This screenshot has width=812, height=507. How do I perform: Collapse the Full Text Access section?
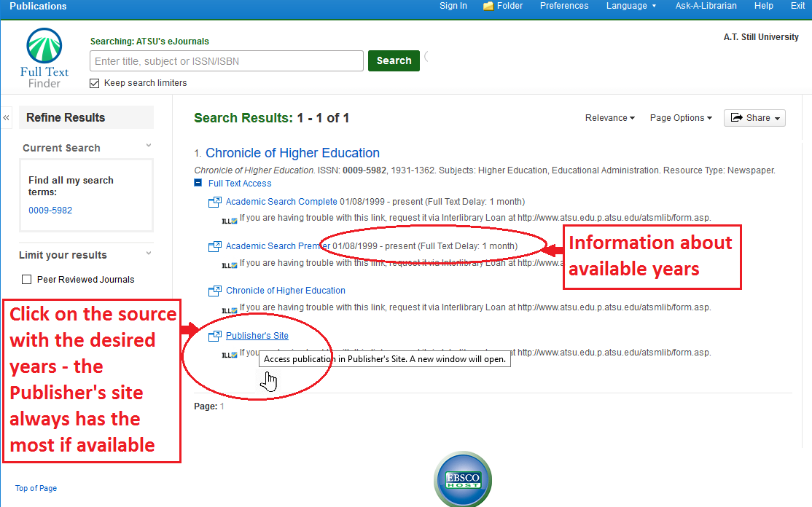[198, 183]
